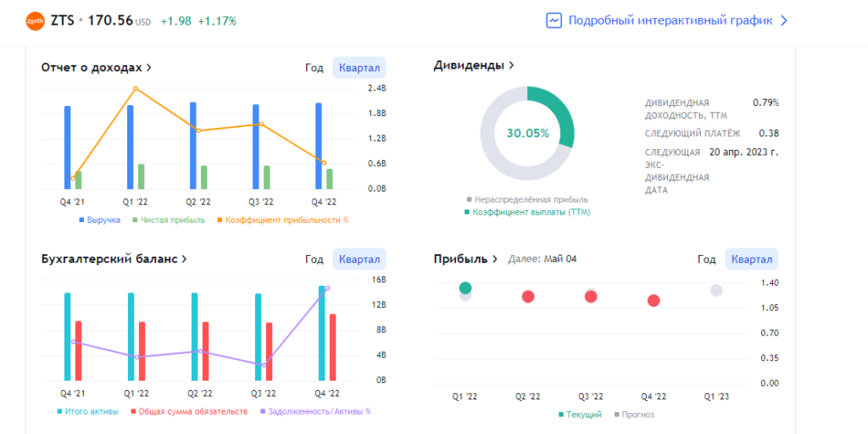Switch balance sheet to Год
This screenshot has height=434, width=868.
pos(314,259)
